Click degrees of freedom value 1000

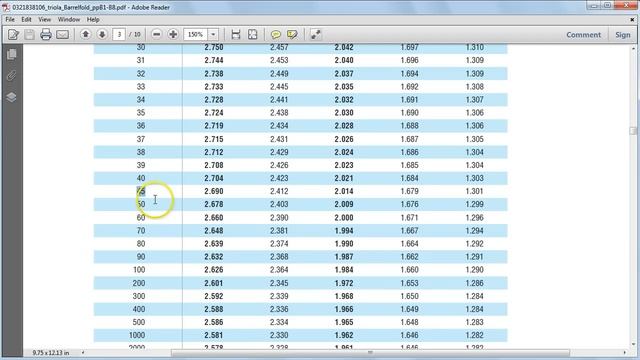tap(137, 335)
